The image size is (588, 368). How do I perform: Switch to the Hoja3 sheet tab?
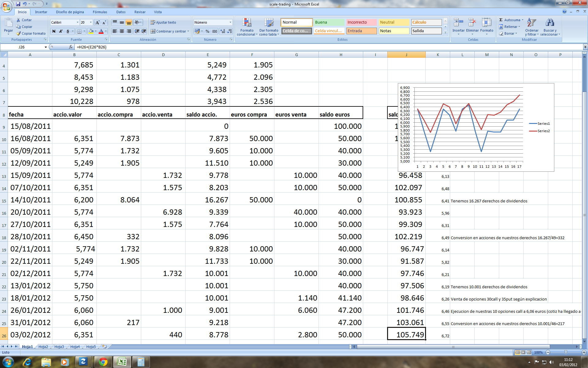[59, 347]
